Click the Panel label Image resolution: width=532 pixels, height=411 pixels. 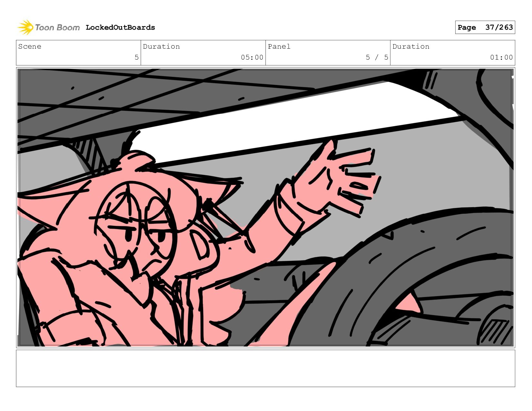pos(279,46)
